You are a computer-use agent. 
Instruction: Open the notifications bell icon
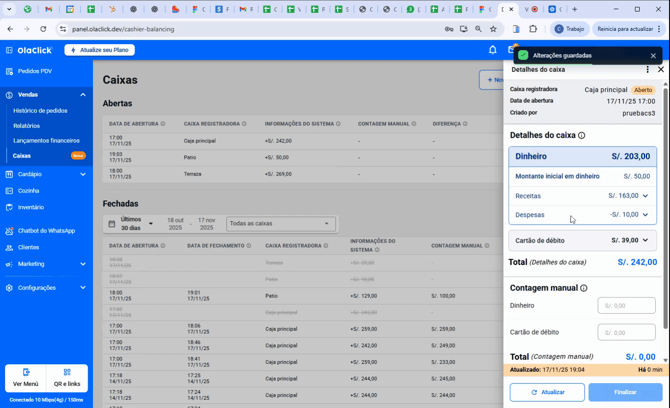pyautogui.click(x=493, y=50)
